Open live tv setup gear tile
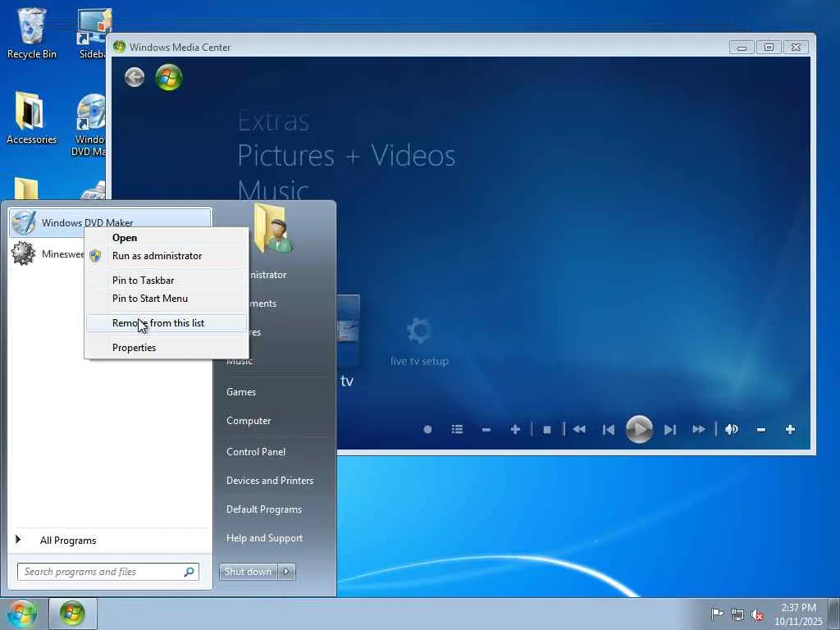 pyautogui.click(x=419, y=340)
